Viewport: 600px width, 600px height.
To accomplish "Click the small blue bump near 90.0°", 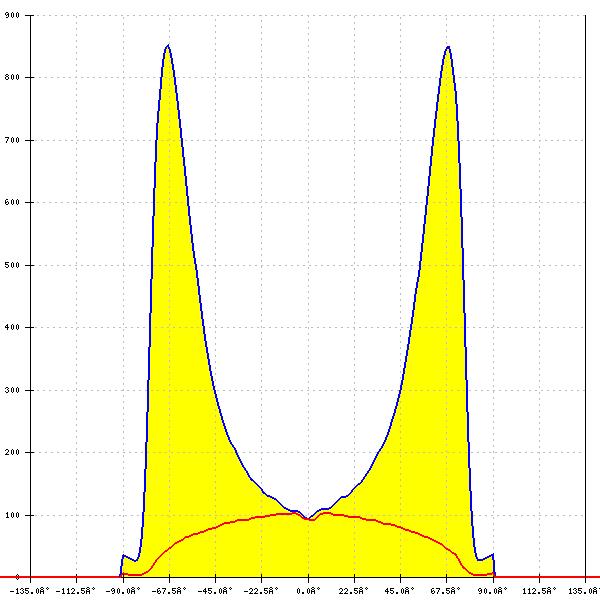I will pos(491,555).
